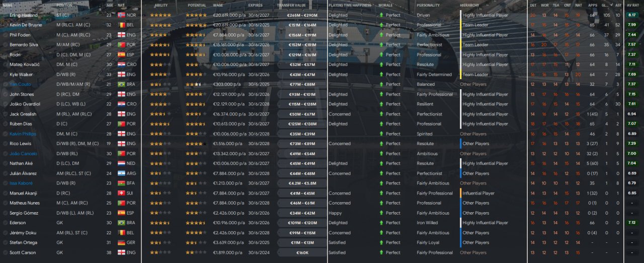The width and height of the screenshot is (644, 263).
Task: Click Manuel Akanji's Influential Player hierarchy label
Action: click(x=478, y=193)
